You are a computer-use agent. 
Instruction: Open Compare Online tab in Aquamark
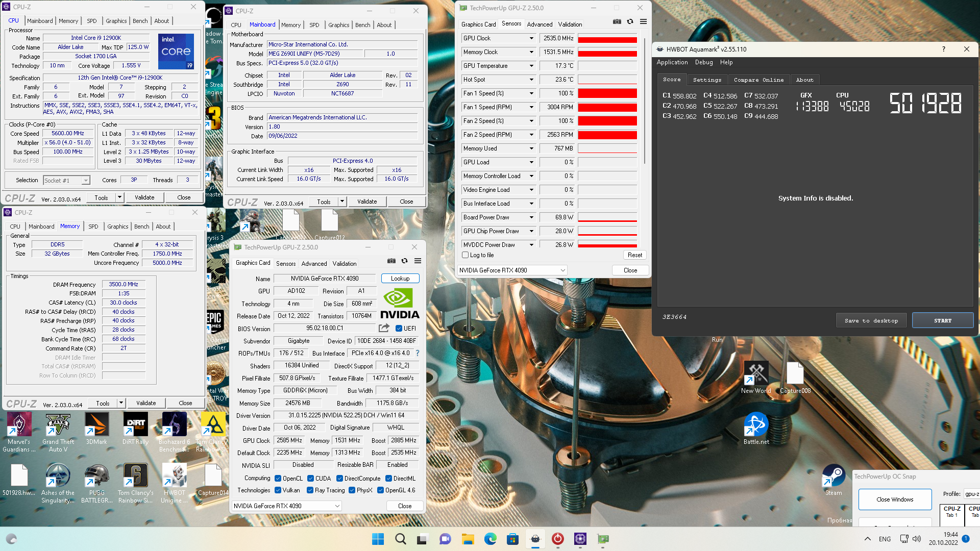(758, 80)
